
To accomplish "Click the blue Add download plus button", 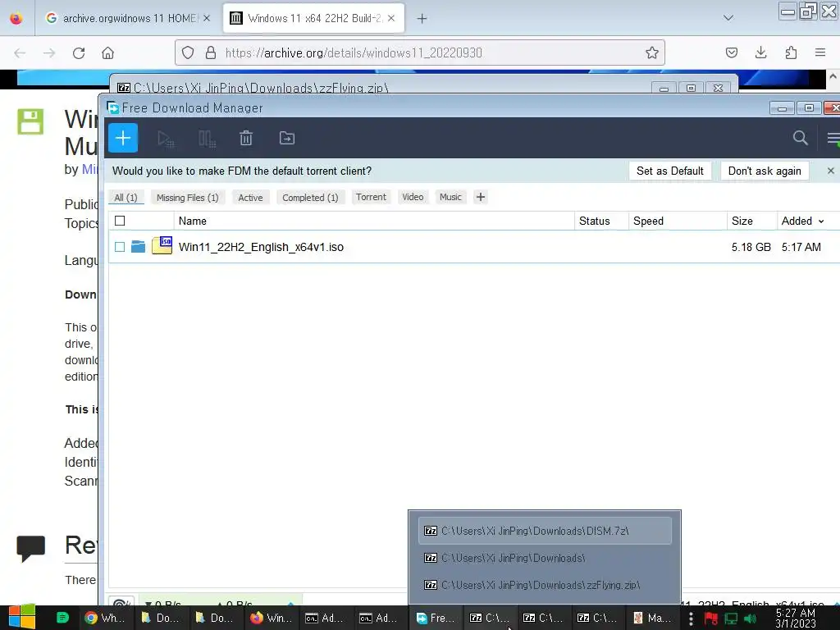I will pyautogui.click(x=123, y=138).
